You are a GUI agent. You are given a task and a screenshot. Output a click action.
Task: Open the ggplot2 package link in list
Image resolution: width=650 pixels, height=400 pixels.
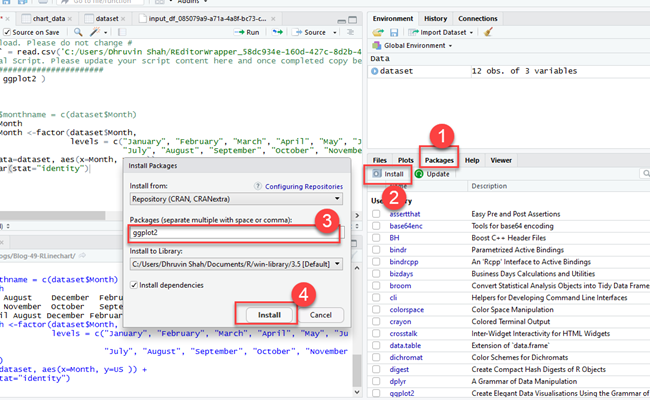402,393
